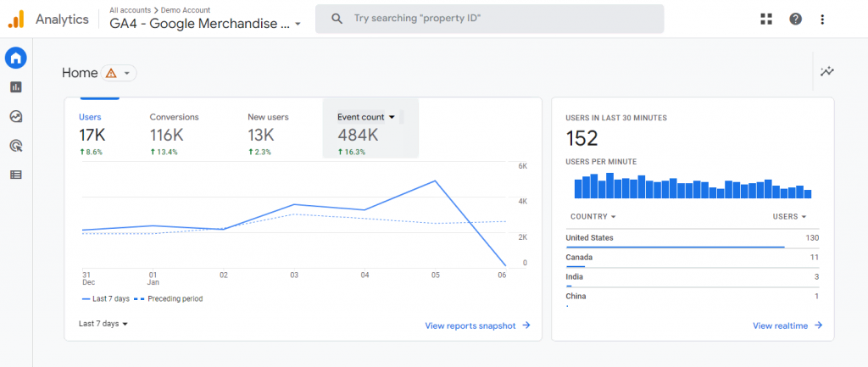Open Reports bar chart icon in sidebar
Screen dimensions: 868x367
15,87
